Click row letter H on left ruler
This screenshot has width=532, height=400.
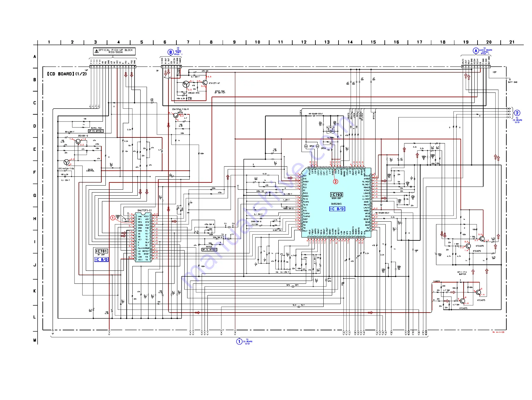point(35,219)
